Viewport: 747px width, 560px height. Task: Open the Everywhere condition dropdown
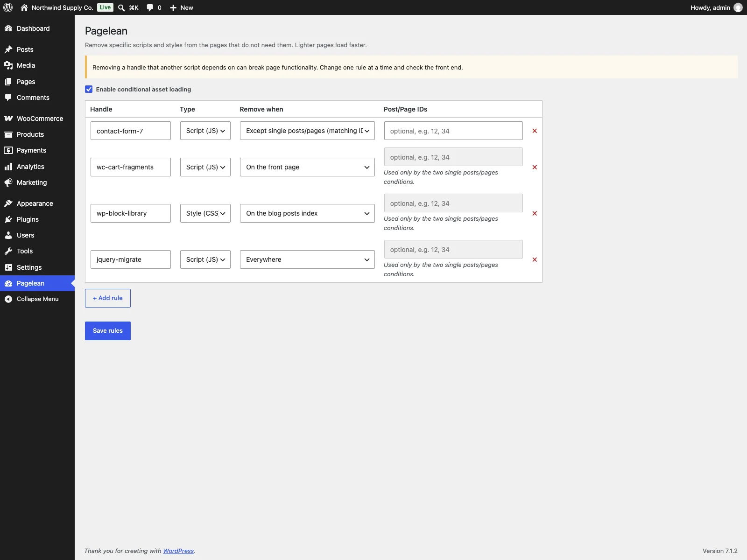pos(307,259)
